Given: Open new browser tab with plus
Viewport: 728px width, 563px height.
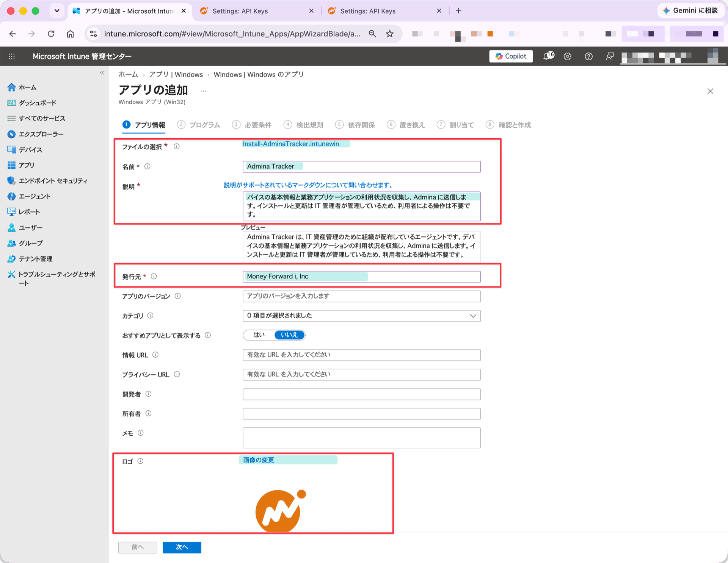Looking at the screenshot, I should [458, 11].
